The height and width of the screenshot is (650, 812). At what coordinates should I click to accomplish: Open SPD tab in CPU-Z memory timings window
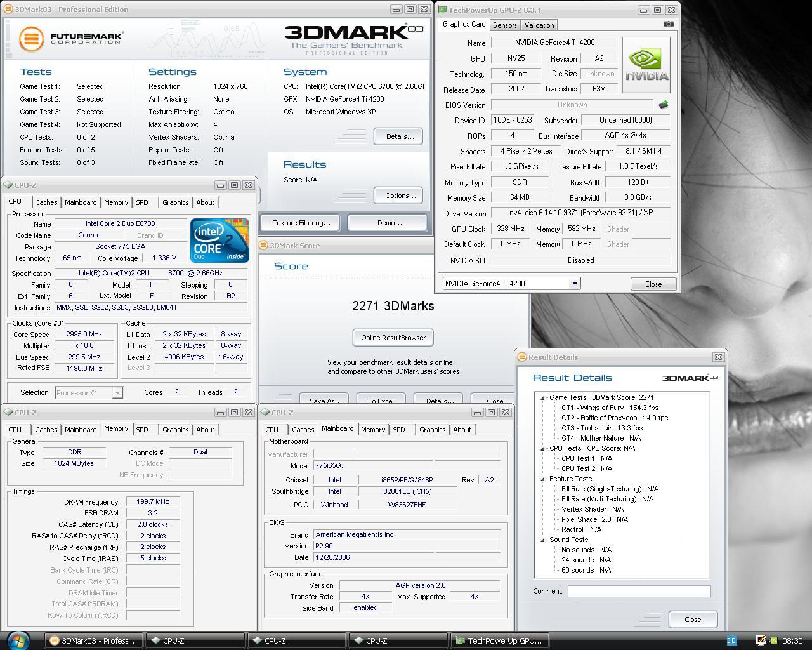coord(142,430)
